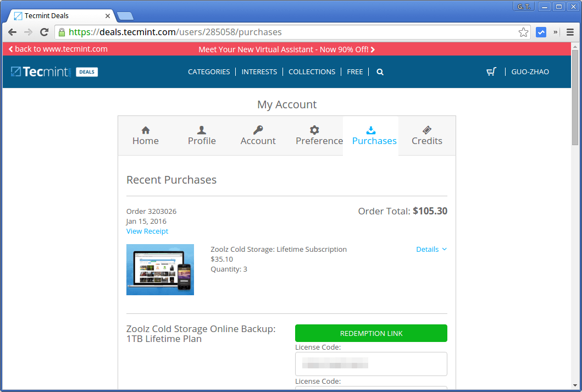The height and width of the screenshot is (392, 582).
Task: Click inside the License Code field
Action: (371, 364)
